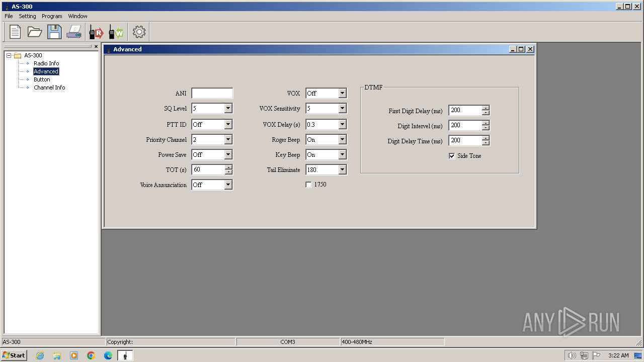Open the File menu
Screen dimensions: 644x362
coord(9,16)
